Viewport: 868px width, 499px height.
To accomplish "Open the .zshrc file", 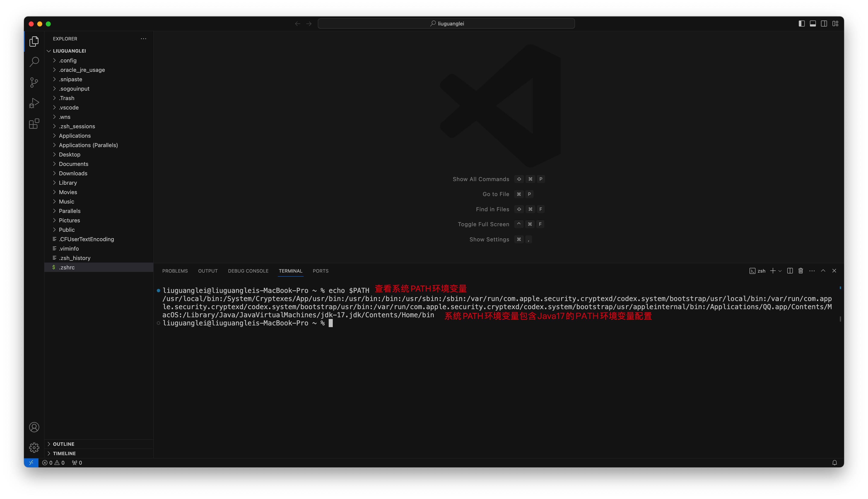I will pos(99,267).
